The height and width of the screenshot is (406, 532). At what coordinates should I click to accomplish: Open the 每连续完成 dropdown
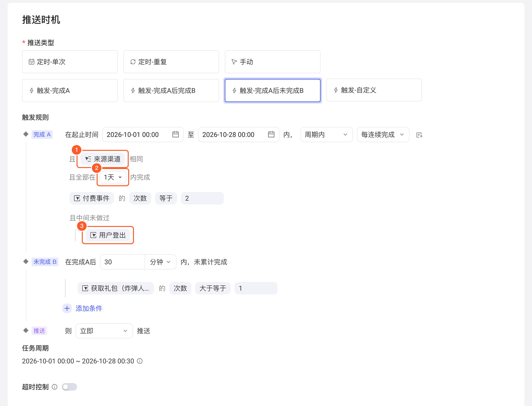383,135
